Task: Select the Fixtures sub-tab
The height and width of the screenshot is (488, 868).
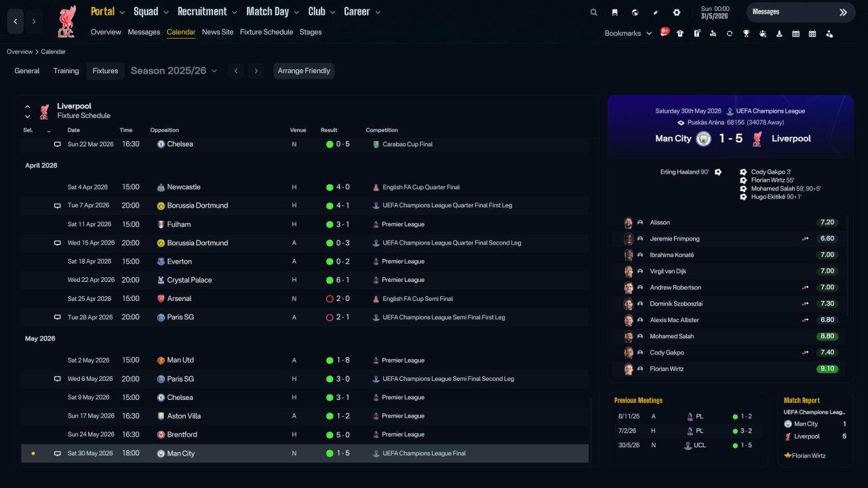Action: 105,70
